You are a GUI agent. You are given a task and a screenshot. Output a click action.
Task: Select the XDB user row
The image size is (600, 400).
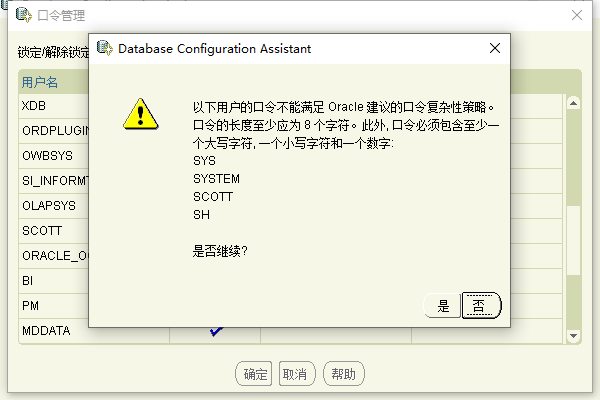pos(54,106)
